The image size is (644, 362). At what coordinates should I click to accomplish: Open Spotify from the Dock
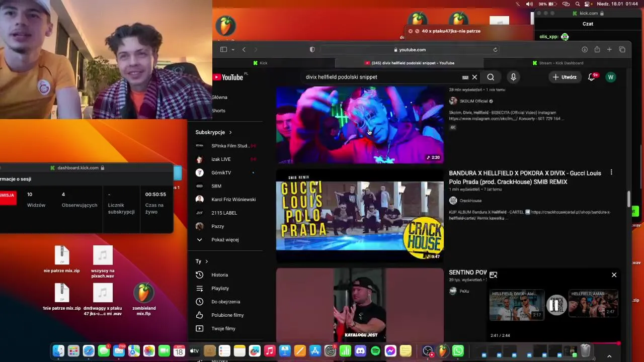375,351
